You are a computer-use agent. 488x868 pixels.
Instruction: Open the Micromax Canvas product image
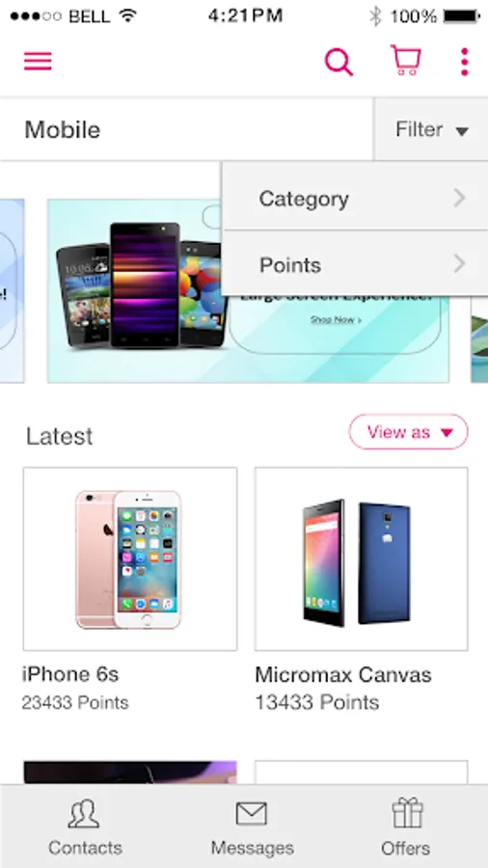point(362,558)
